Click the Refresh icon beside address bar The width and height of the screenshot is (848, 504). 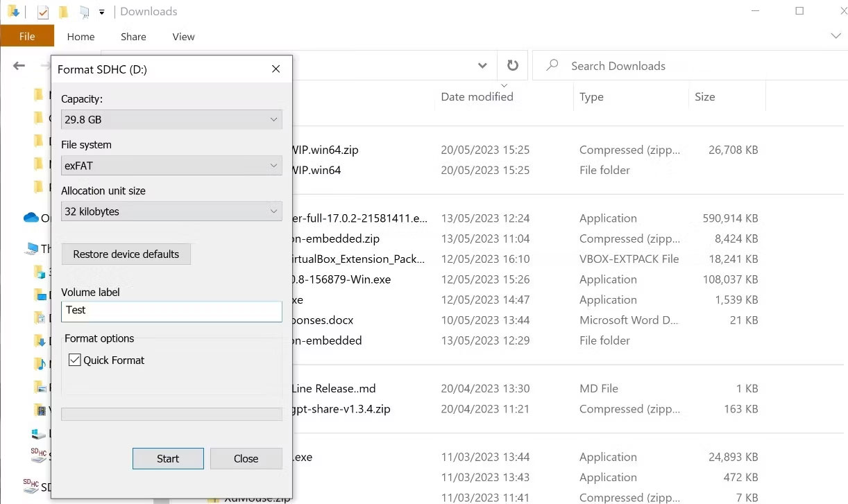tap(513, 66)
